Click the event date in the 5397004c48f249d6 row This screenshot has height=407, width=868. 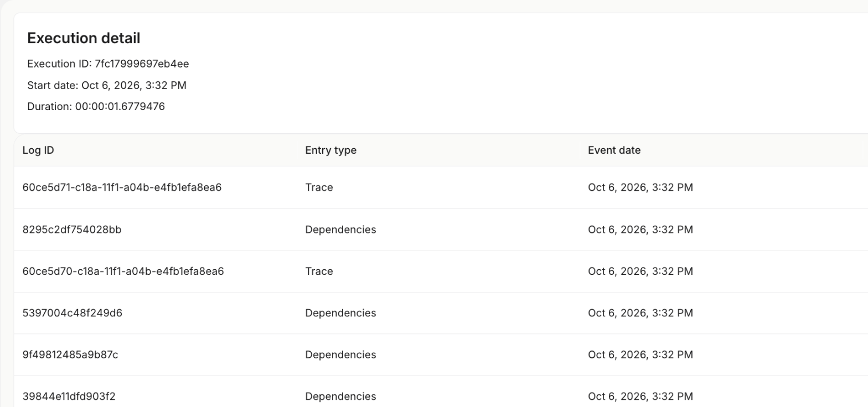[x=640, y=313]
